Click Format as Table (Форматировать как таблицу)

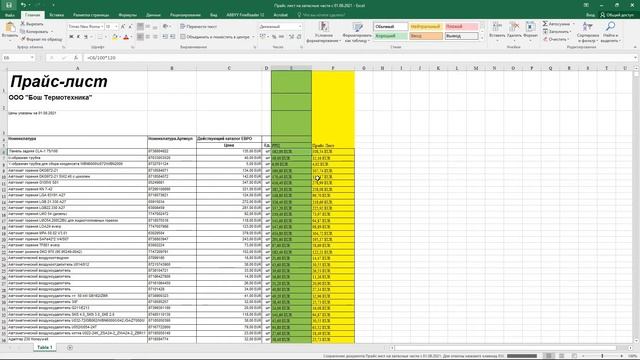coord(357,32)
